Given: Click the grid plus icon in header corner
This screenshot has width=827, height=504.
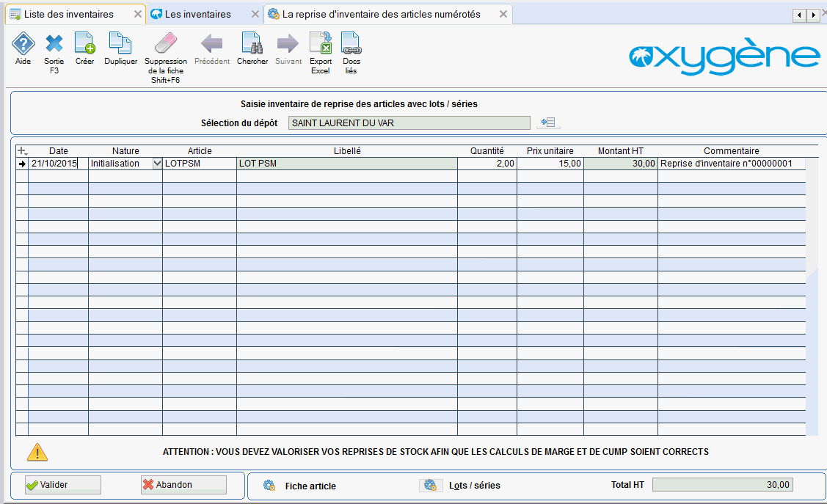Looking at the screenshot, I should tap(22, 151).
